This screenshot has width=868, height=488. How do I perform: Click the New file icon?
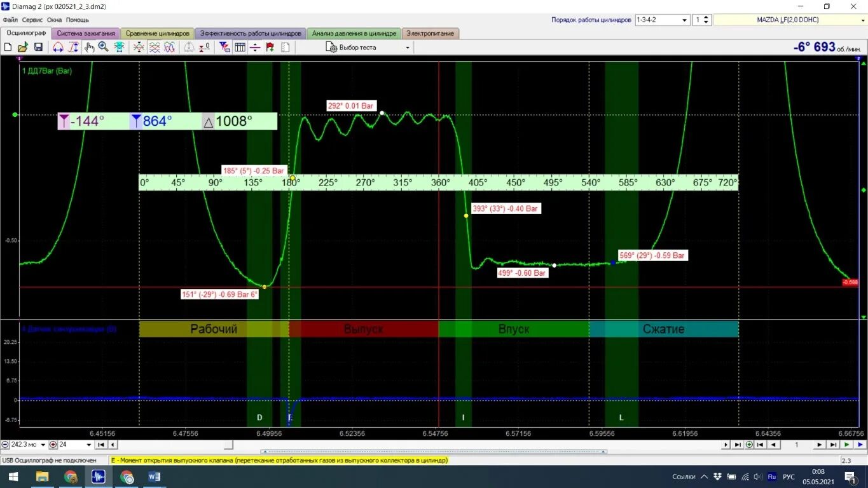tap(8, 47)
